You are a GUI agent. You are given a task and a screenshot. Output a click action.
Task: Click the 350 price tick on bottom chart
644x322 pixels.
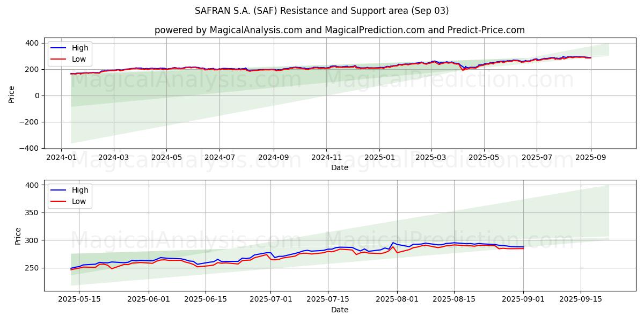[32, 213]
